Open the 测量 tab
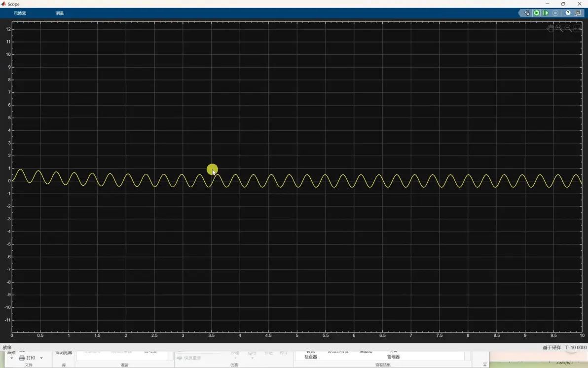This screenshot has height=368, width=588. pos(60,13)
